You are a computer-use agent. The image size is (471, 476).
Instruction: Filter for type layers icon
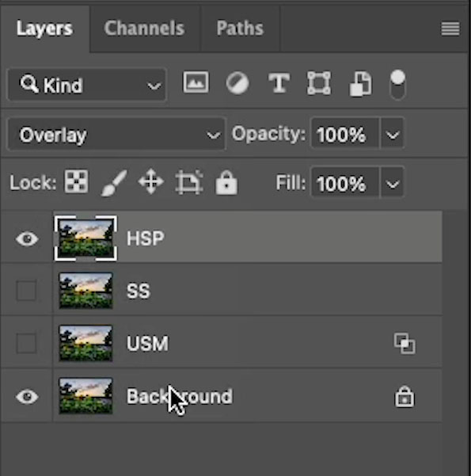pos(279,83)
